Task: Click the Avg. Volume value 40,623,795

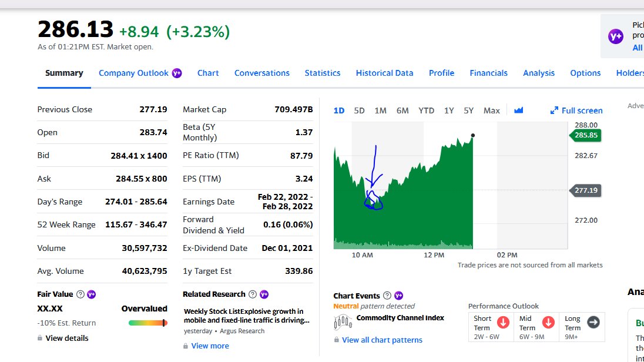Action: click(145, 271)
